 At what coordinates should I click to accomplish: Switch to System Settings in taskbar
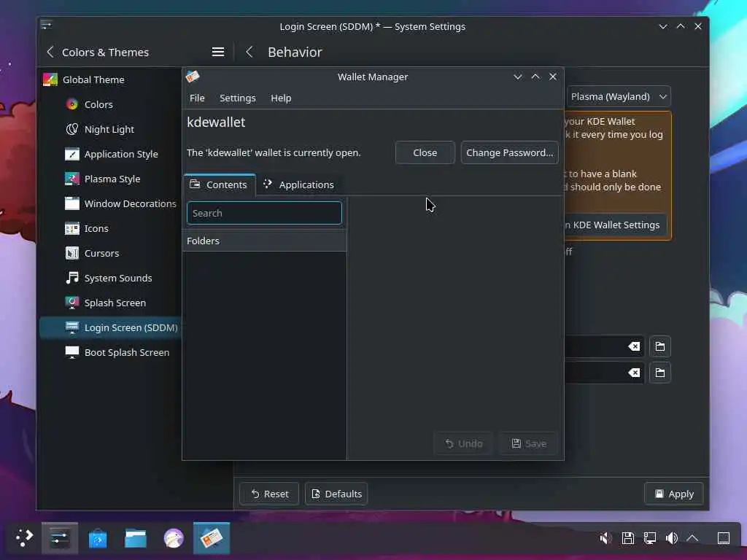tap(60, 538)
